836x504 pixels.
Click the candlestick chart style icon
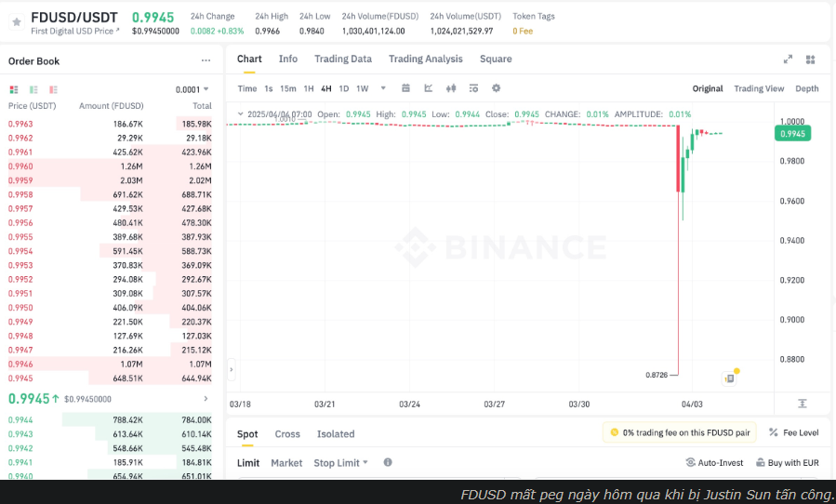(451, 88)
